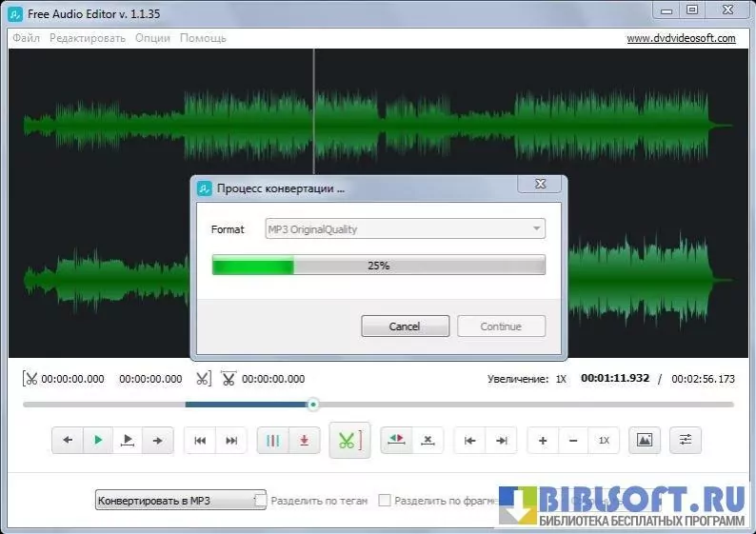Skip to the next track marker
The image size is (756, 534).
tap(231, 441)
